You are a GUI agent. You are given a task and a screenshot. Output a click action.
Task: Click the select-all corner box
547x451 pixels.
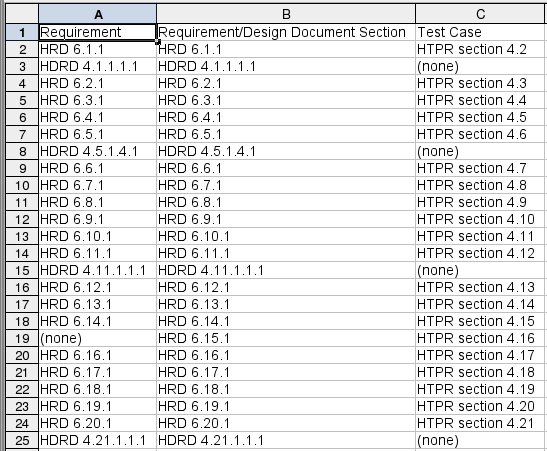(x=22, y=14)
